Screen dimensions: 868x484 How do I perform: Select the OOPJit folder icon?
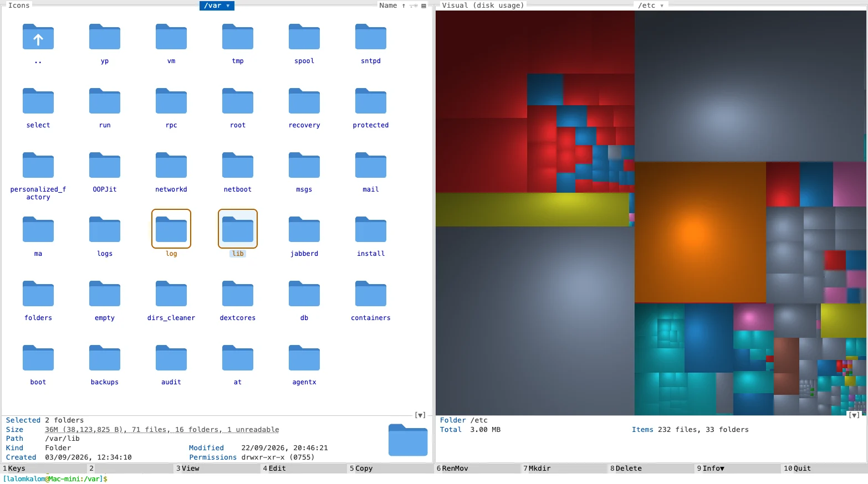105,165
